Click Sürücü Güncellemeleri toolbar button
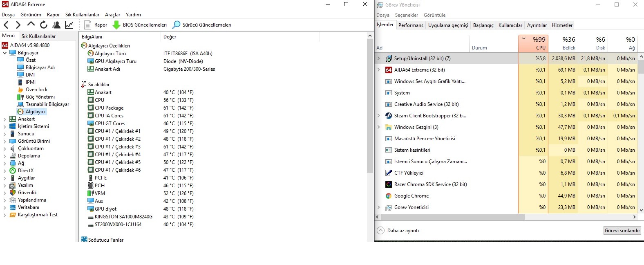Screen dimensions: 644x265 (202, 25)
